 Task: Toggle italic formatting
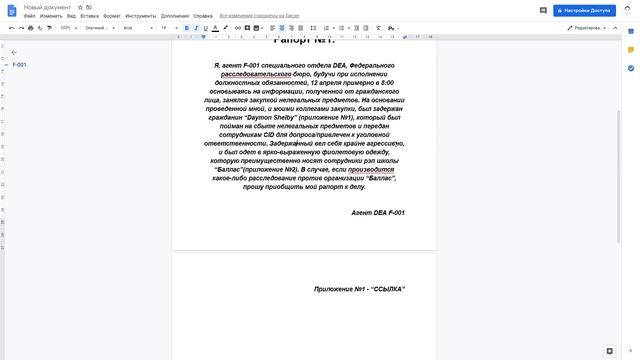tap(196, 28)
